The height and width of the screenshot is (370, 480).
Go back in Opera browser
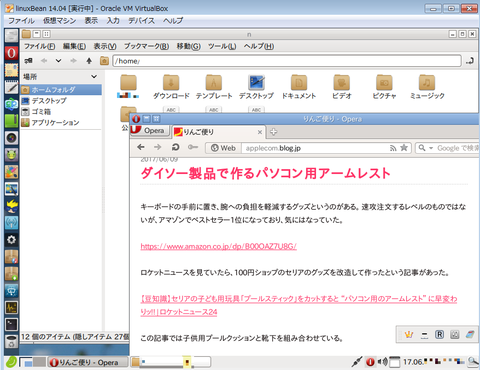pyautogui.click(x=141, y=147)
